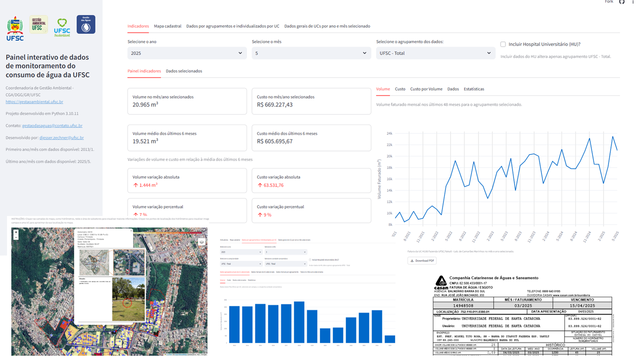
Task: Click the six-month average volume 19.521 m³
Action: pyautogui.click(x=145, y=141)
